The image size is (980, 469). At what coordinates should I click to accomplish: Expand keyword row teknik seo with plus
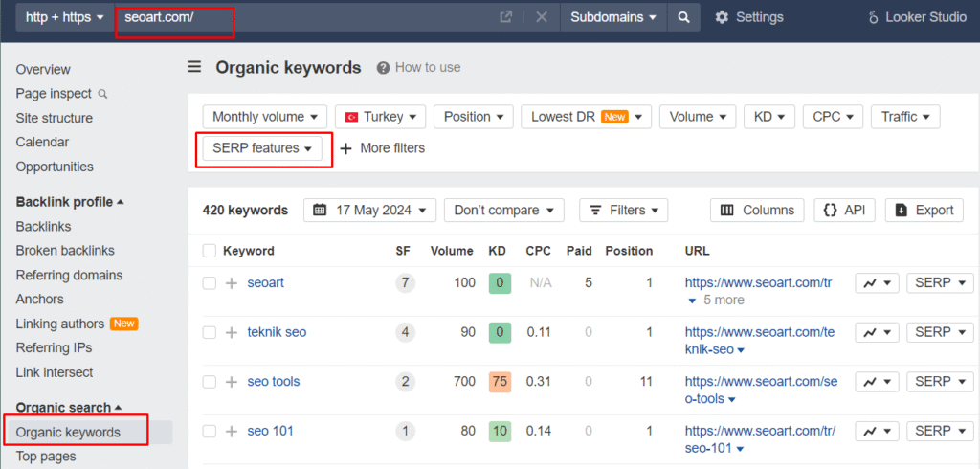coord(232,333)
